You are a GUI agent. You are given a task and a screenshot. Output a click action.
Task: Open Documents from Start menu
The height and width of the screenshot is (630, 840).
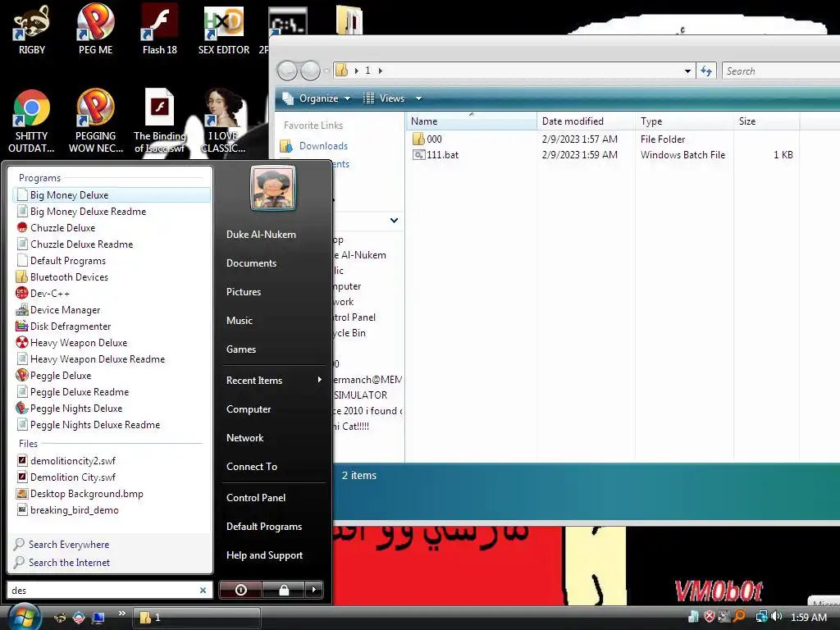251,263
